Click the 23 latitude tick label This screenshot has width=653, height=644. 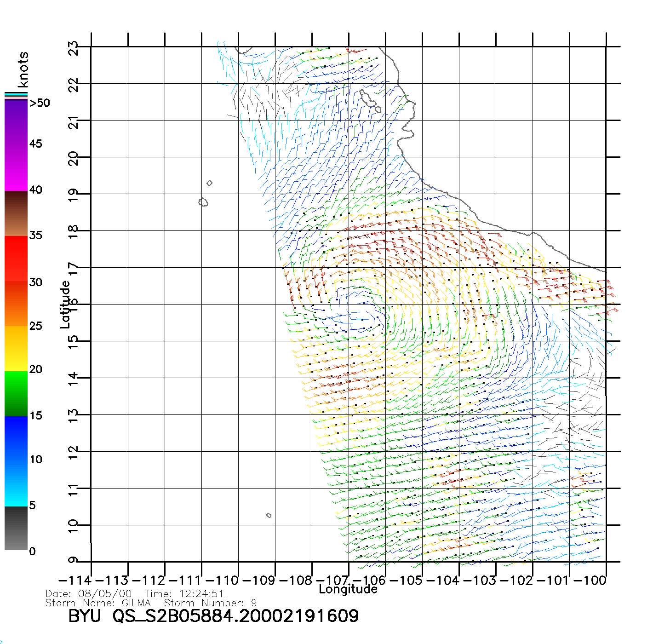point(74,48)
